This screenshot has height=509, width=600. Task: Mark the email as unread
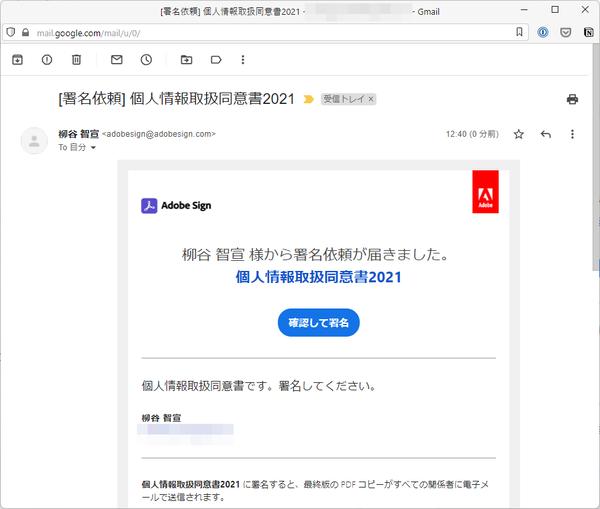(x=117, y=60)
